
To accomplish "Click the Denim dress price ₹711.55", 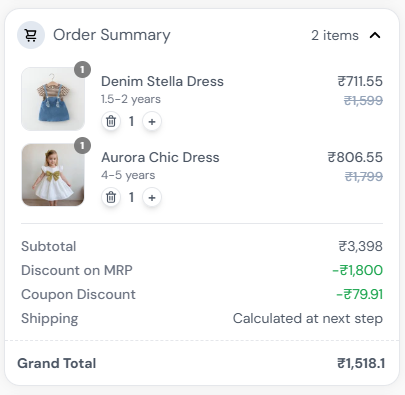I will [x=360, y=81].
